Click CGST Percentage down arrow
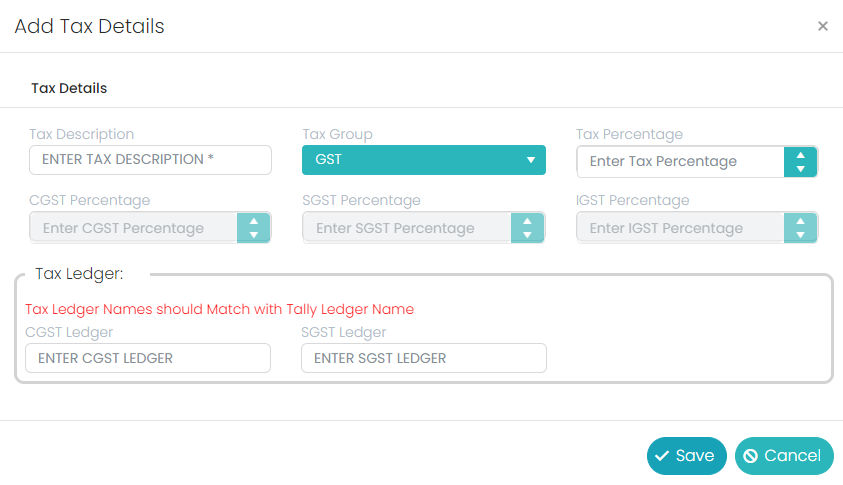Screen dimensions: 843x485 [253, 235]
